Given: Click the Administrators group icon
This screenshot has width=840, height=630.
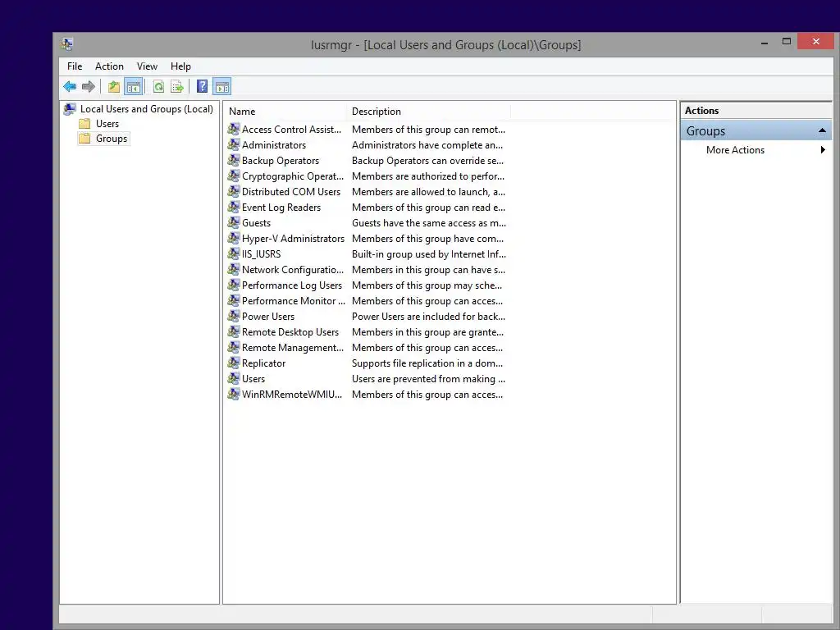Looking at the screenshot, I should click(234, 144).
